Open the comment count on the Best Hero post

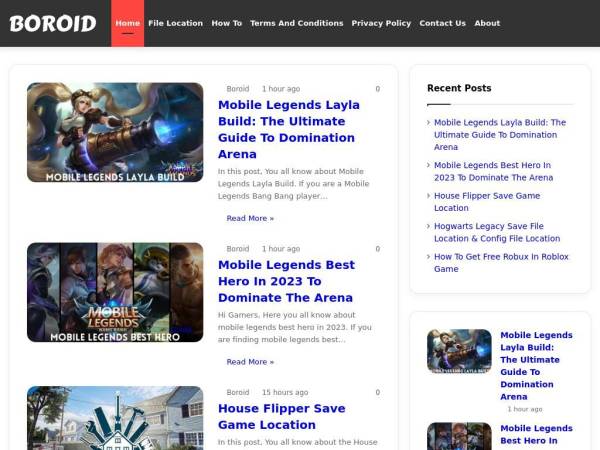click(378, 249)
